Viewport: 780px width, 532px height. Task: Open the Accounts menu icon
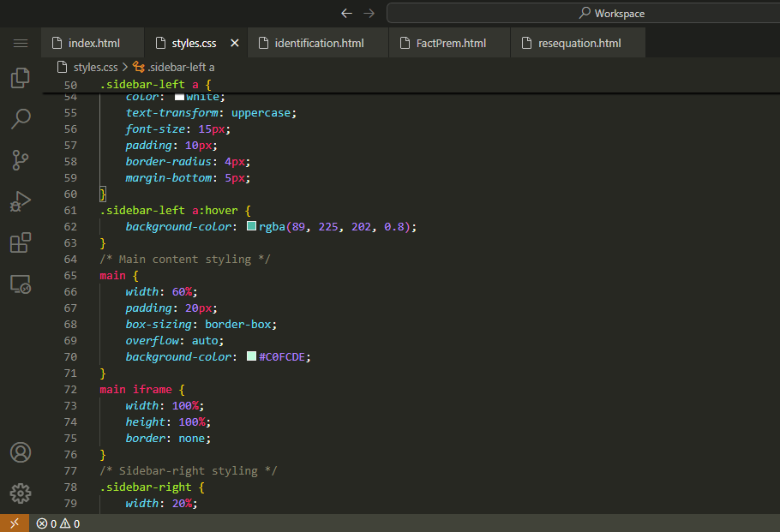pyautogui.click(x=21, y=452)
